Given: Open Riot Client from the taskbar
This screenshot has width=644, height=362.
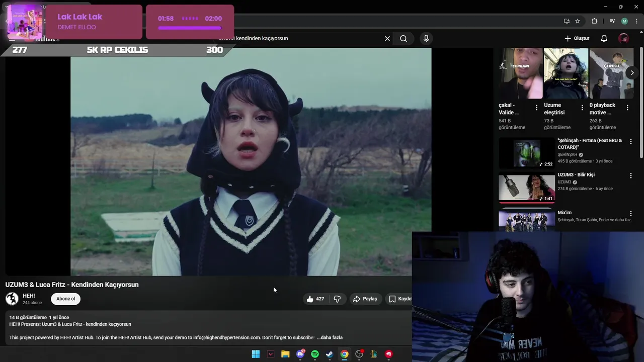Looking at the screenshot, I should click(388, 354).
